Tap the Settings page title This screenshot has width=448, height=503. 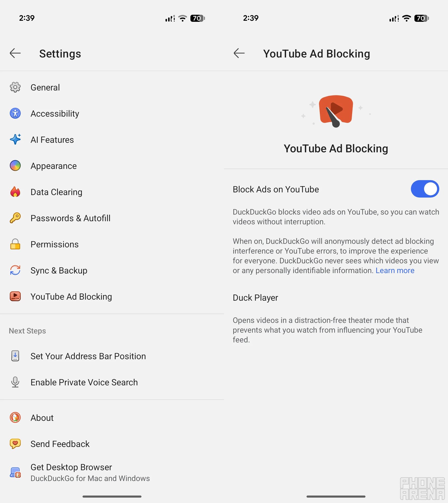[x=60, y=54]
